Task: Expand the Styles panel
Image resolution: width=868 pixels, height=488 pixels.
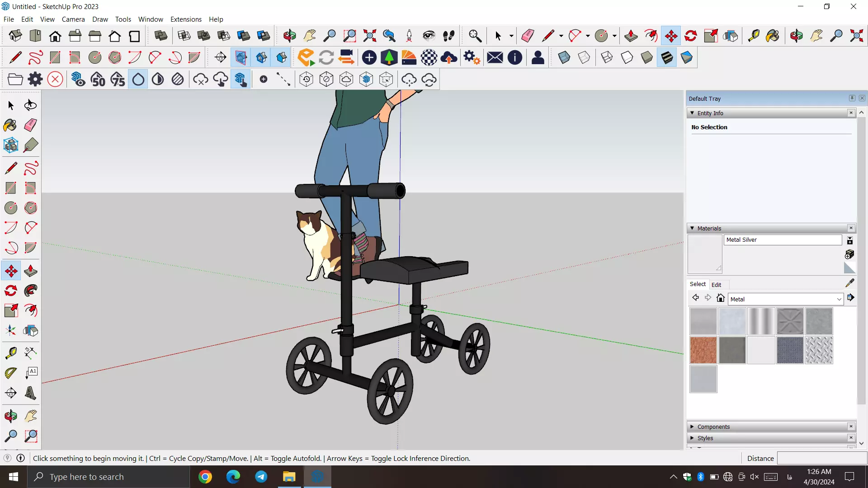Action: (692, 438)
